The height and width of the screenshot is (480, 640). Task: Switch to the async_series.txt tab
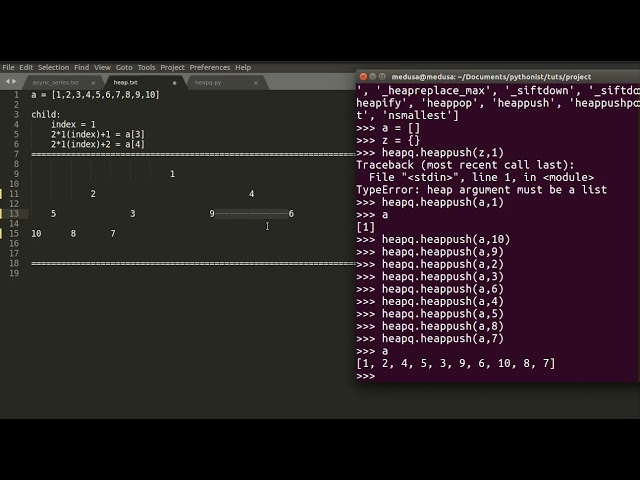tap(56, 82)
